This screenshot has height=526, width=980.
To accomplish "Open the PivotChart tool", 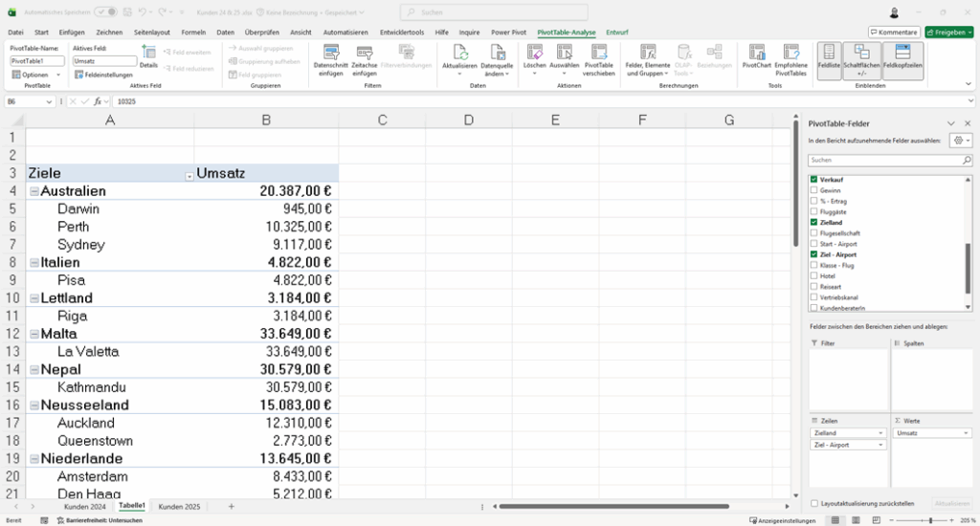I will [x=757, y=54].
